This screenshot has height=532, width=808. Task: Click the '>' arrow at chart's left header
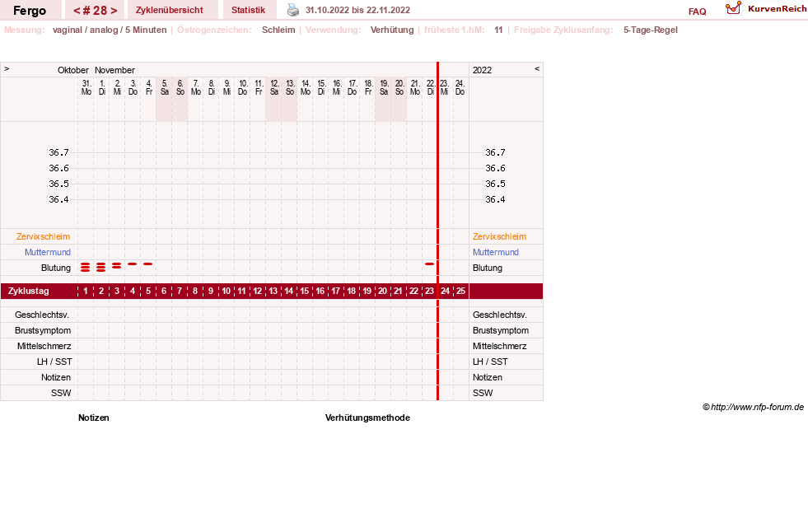(x=7, y=68)
